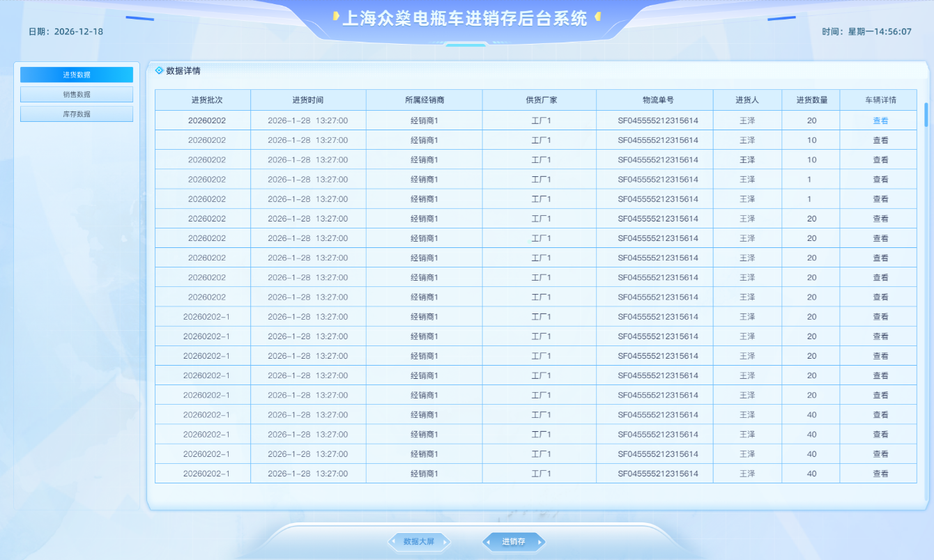Open 销售数据 in the left sidebar

tap(77, 94)
